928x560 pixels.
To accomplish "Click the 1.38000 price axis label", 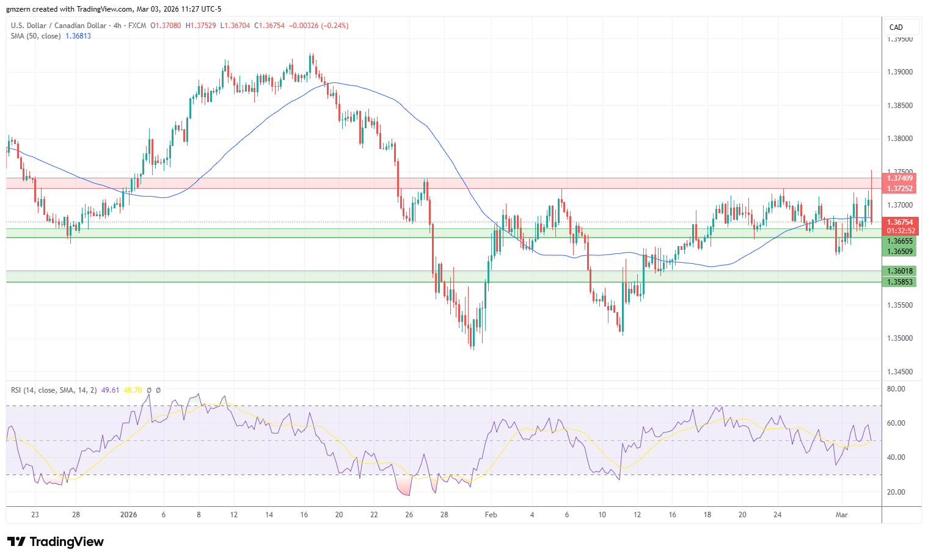I will 899,139.
